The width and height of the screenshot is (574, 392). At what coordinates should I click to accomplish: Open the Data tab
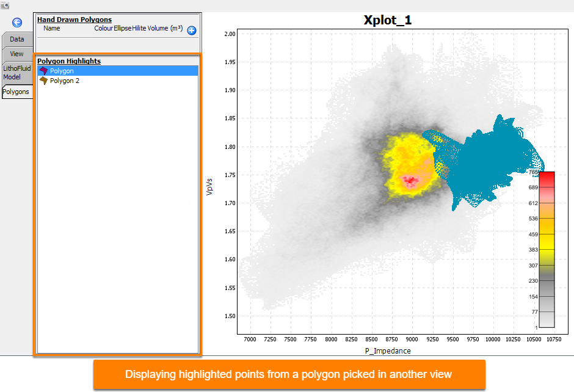[17, 40]
